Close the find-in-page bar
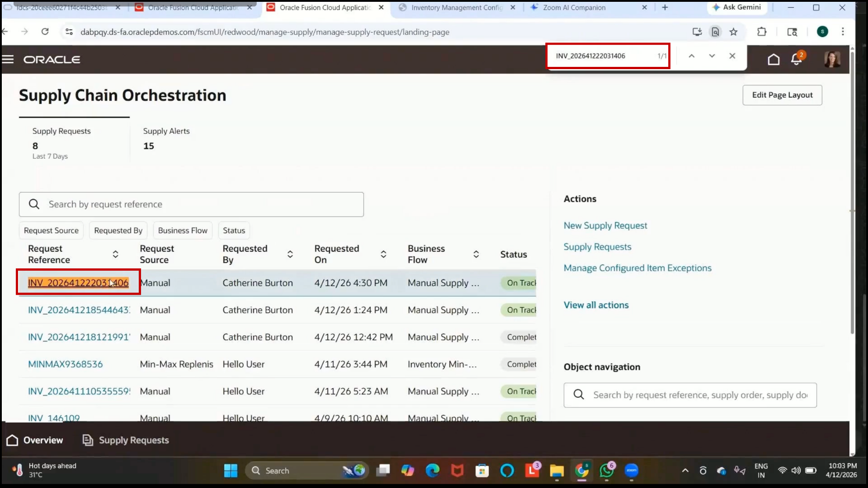The image size is (868, 488). [732, 56]
